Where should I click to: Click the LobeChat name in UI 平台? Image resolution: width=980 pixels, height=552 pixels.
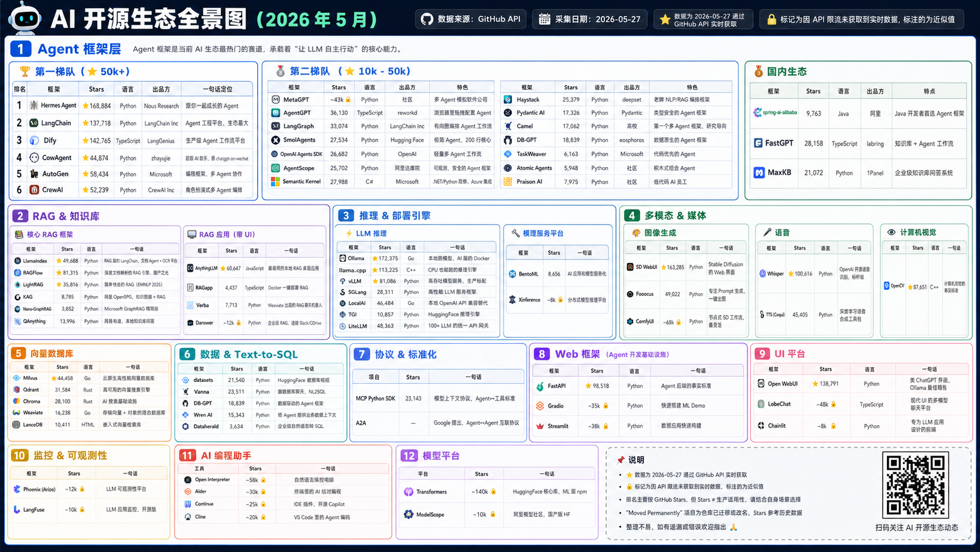[780, 404]
